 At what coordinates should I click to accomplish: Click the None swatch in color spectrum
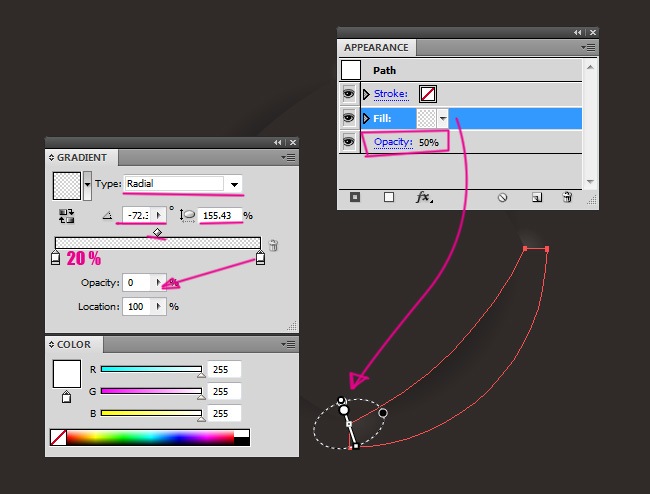click(58, 438)
